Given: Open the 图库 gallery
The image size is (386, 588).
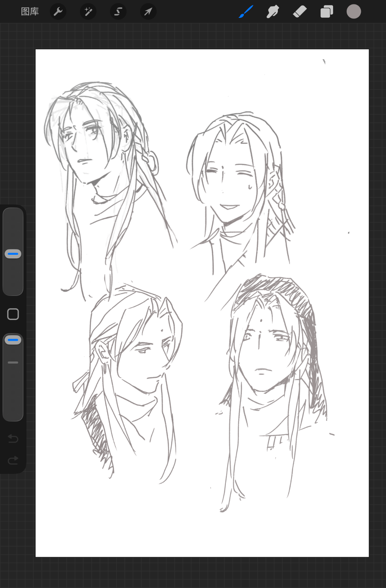Looking at the screenshot, I should (30, 12).
